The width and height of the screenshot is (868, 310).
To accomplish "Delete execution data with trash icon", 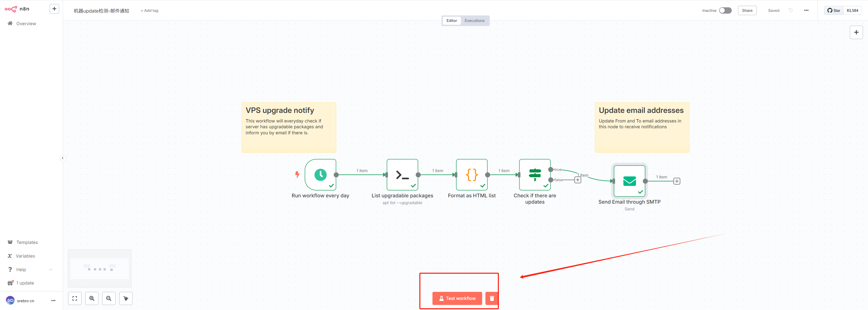I will (x=492, y=298).
